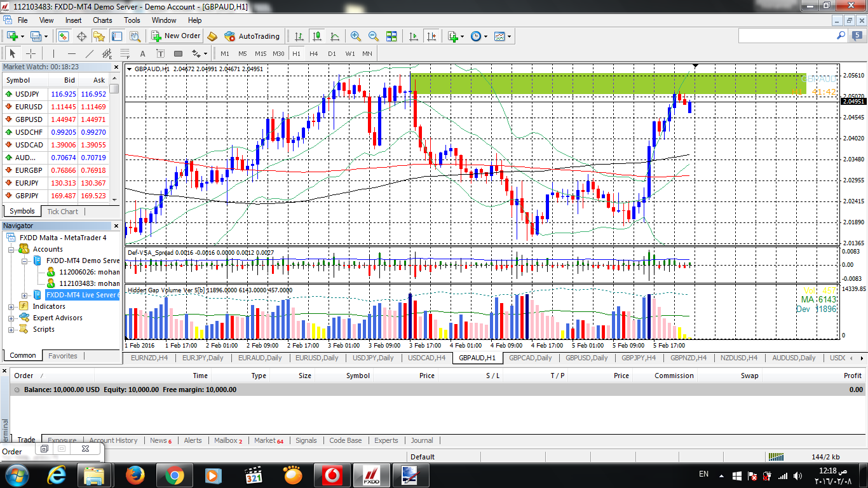Toggle Chart Shift icon
This screenshot has height=488, width=868.
[x=431, y=36]
